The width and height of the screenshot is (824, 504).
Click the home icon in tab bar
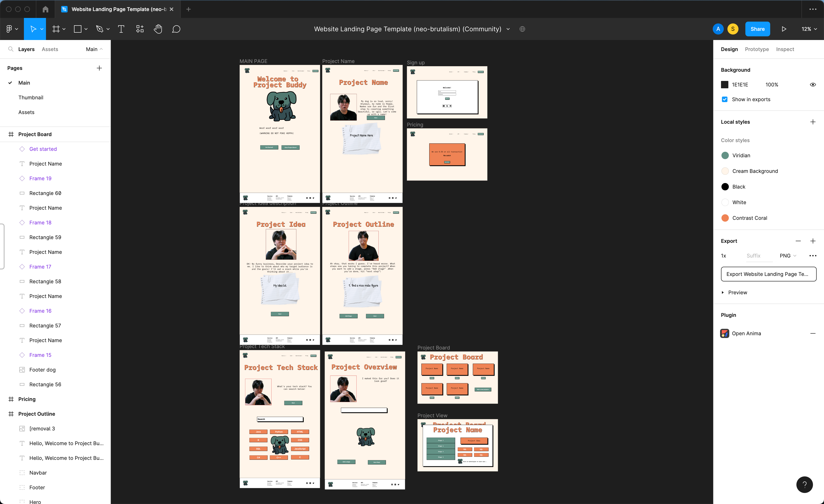click(x=46, y=9)
